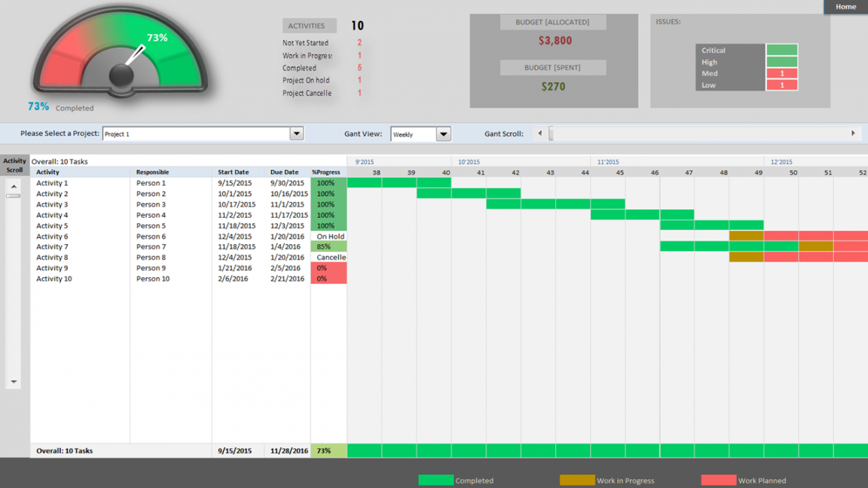The height and width of the screenshot is (488, 868).
Task: Click the Gant Scroll slider thumb
Action: 551,133
